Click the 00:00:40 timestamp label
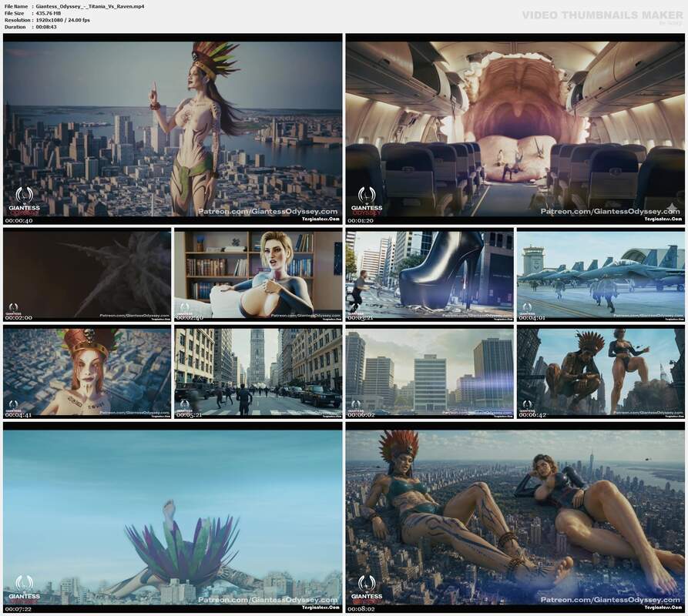This screenshot has height=616, width=688. 18,220
